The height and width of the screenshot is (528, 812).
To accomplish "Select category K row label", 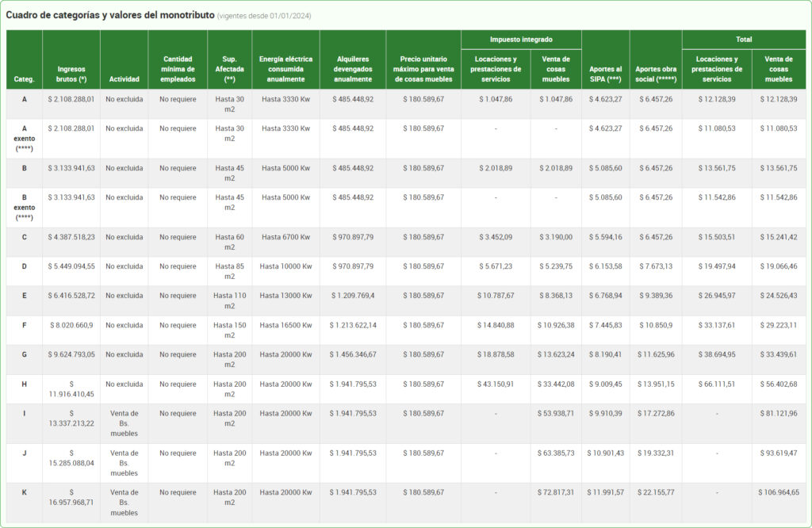I will pyautogui.click(x=25, y=492).
